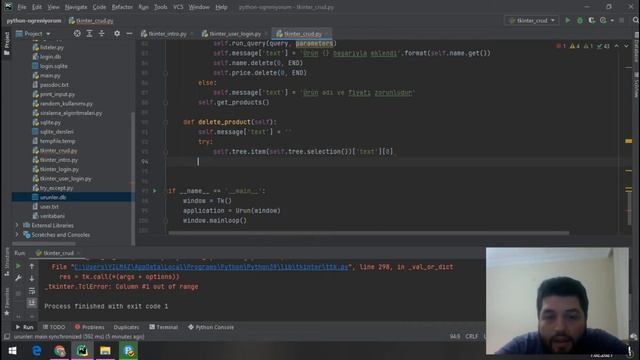This screenshot has height=360, width=640.
Task: Click the warnings count triangle in editor corner
Action: click(x=575, y=46)
